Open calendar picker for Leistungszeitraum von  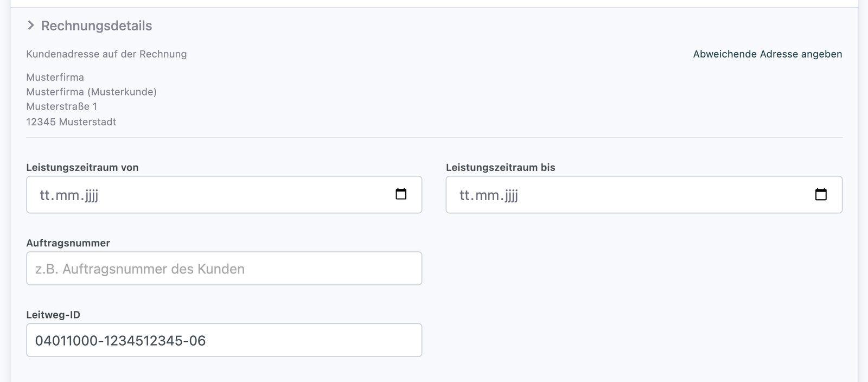401,194
